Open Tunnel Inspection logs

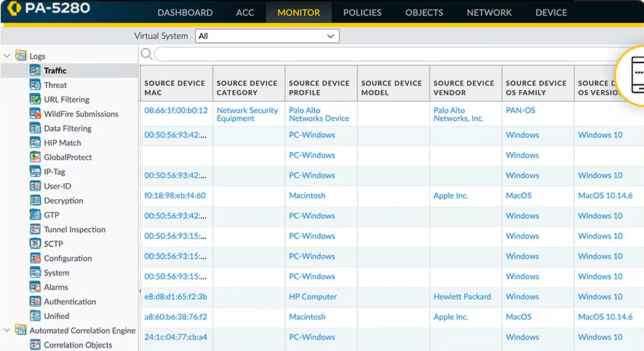pyautogui.click(x=75, y=229)
